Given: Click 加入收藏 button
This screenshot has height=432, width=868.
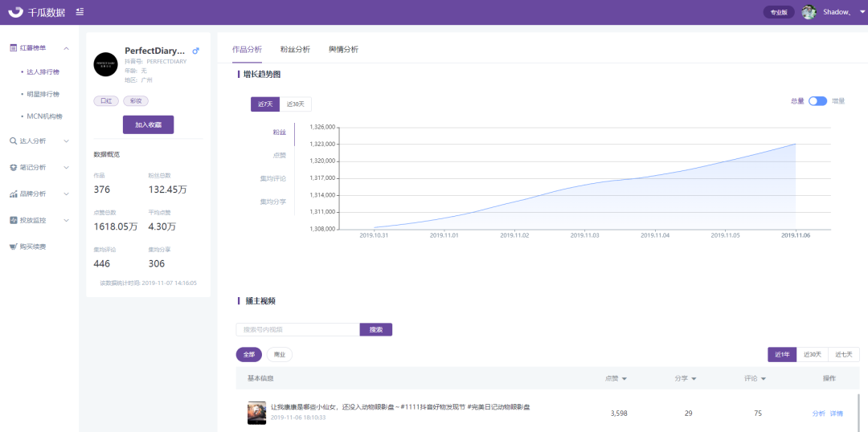Looking at the screenshot, I should [x=149, y=125].
